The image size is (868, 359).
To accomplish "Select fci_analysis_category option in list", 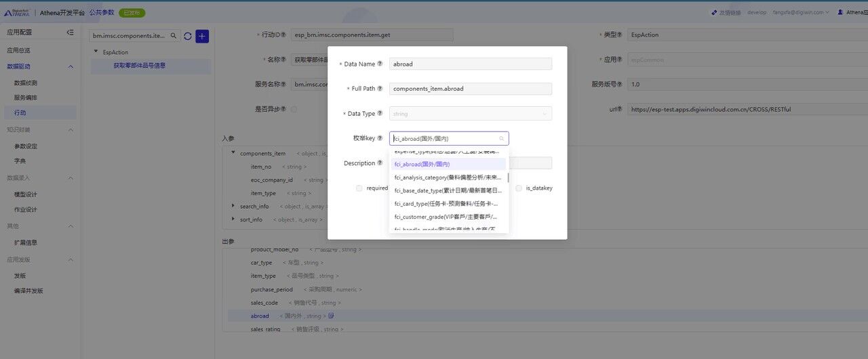I will pyautogui.click(x=448, y=177).
